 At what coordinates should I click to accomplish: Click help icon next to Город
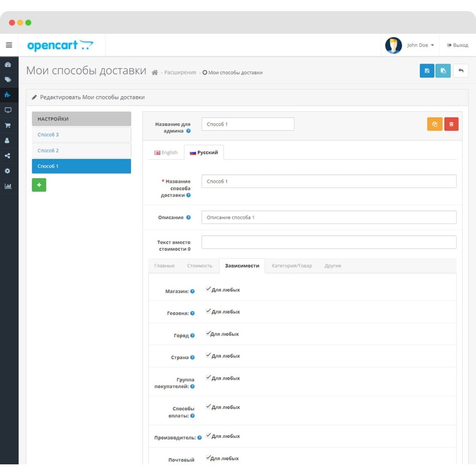193,335
